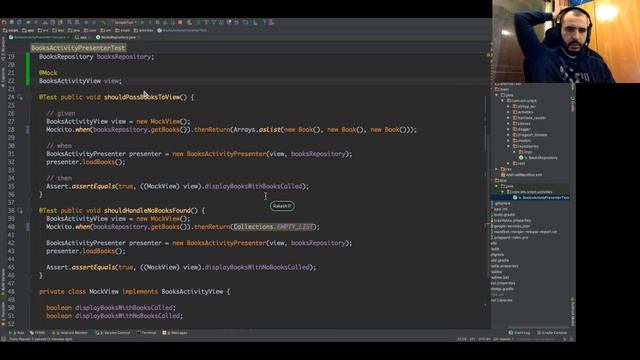The width and height of the screenshot is (640, 360).
Task: Click the Paste icon in main toolbar
Action: 60,22
